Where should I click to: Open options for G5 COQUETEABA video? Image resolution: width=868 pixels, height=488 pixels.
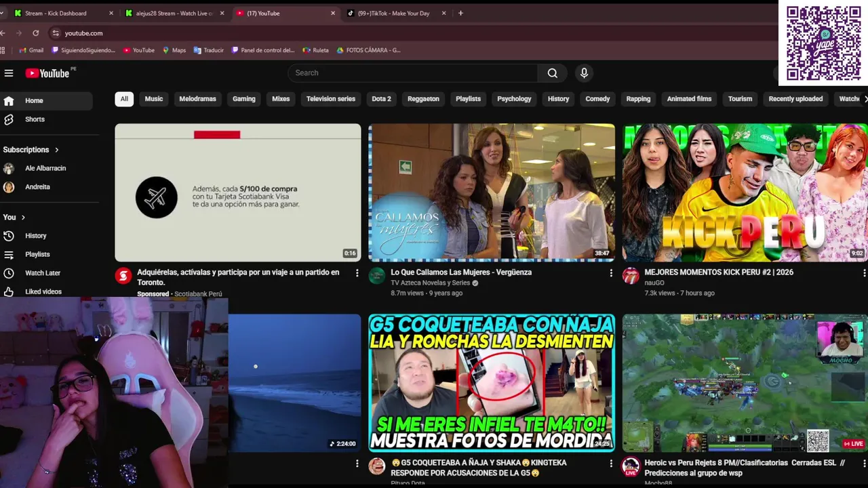(x=611, y=464)
